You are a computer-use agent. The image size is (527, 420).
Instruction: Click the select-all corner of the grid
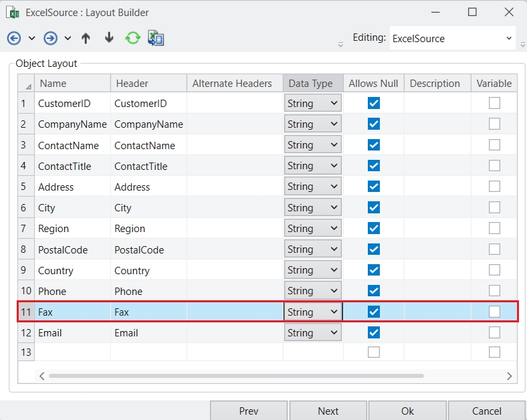click(x=27, y=84)
